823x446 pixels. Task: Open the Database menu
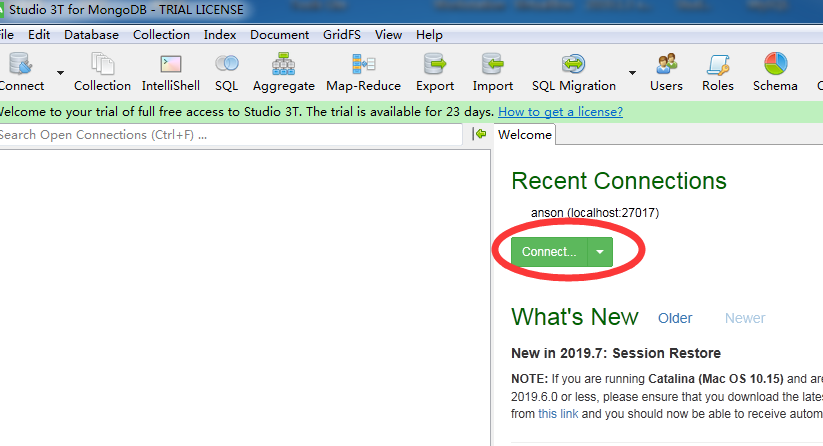pyautogui.click(x=91, y=35)
